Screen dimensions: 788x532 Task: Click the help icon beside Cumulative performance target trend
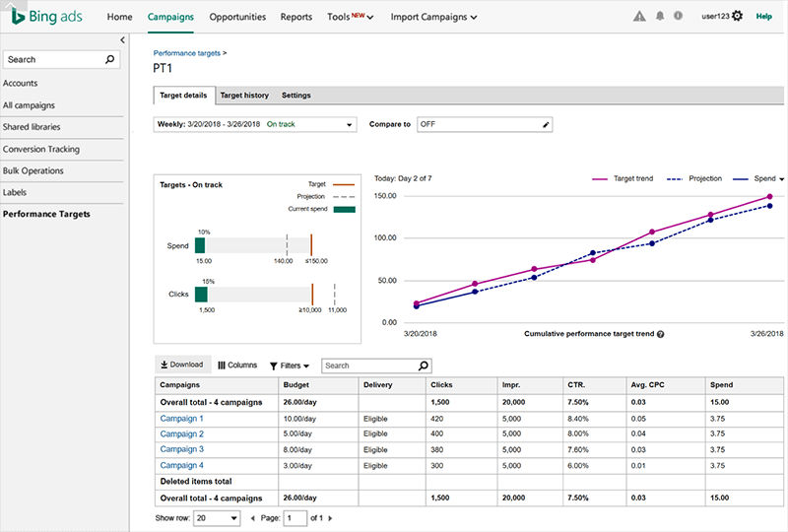point(660,334)
